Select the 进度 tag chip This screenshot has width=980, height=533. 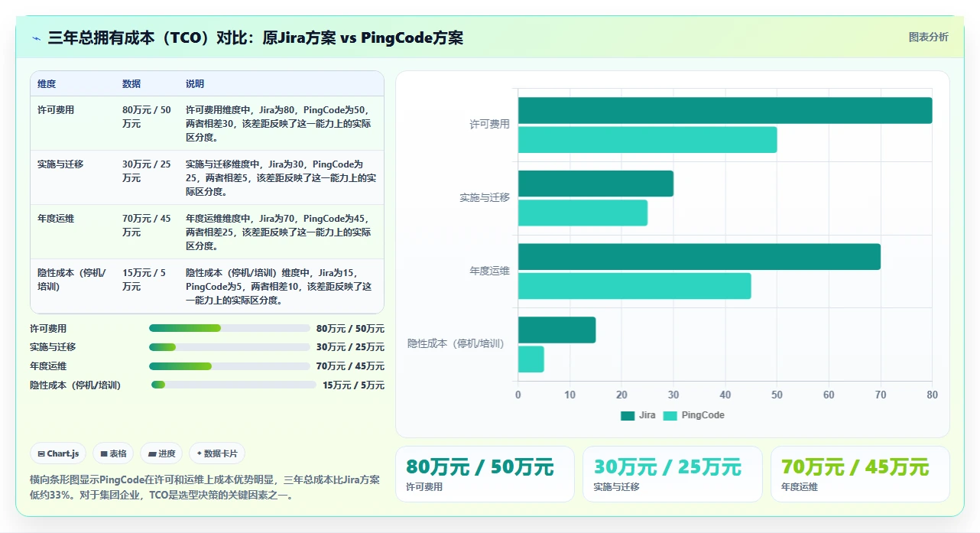(x=161, y=453)
